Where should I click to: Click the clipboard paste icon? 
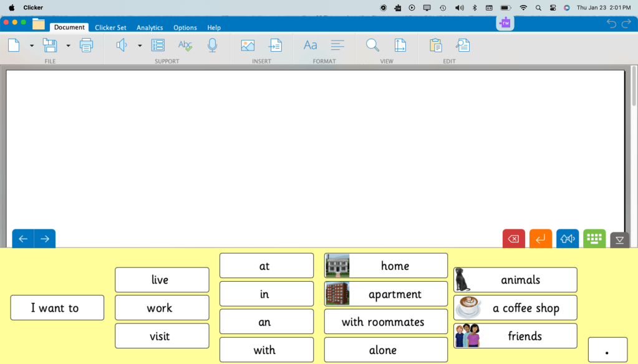[436, 45]
